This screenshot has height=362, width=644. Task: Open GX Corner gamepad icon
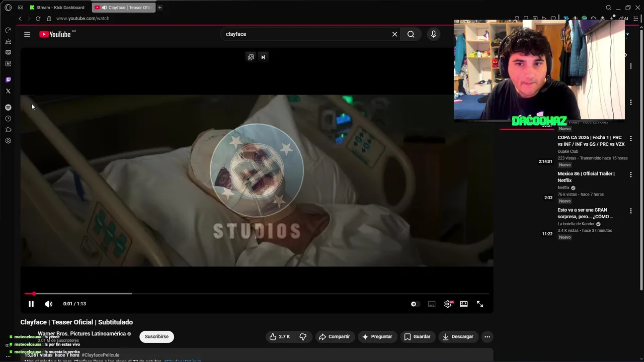20,8
